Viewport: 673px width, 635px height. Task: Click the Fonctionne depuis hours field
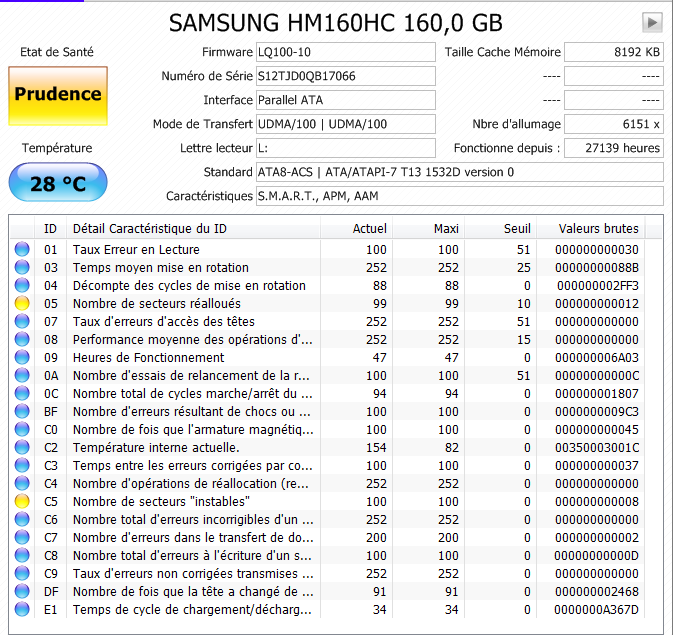point(614,148)
